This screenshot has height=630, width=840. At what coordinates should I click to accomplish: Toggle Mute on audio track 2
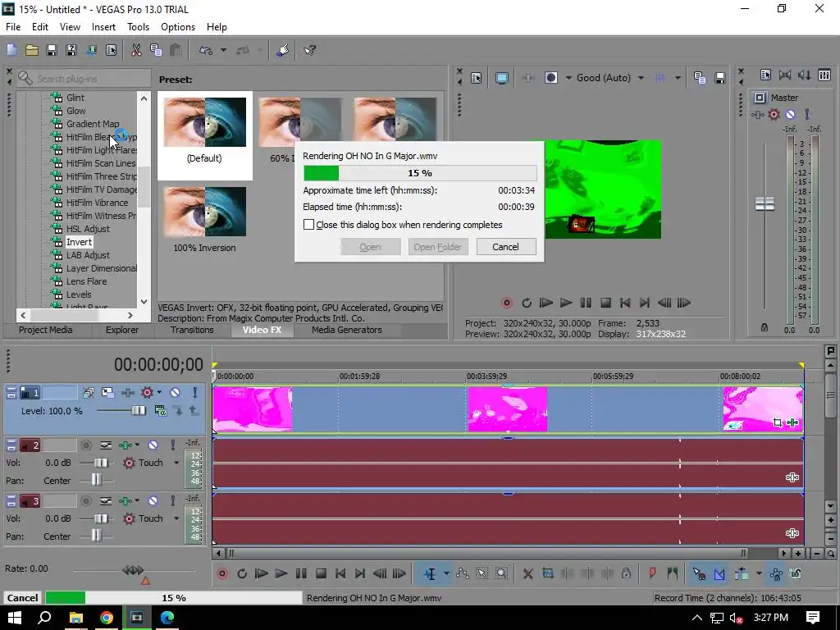pos(153,445)
